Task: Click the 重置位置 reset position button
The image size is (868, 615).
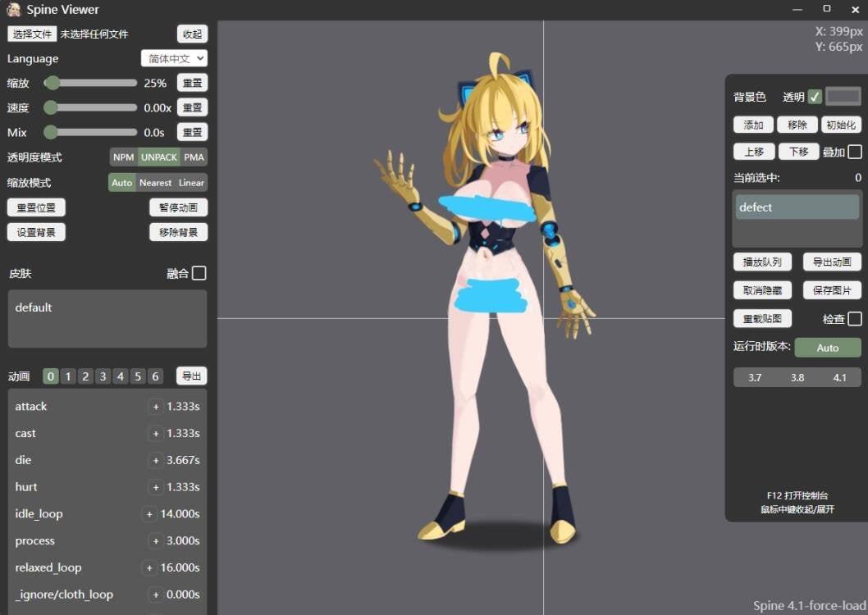Action: [x=36, y=207]
